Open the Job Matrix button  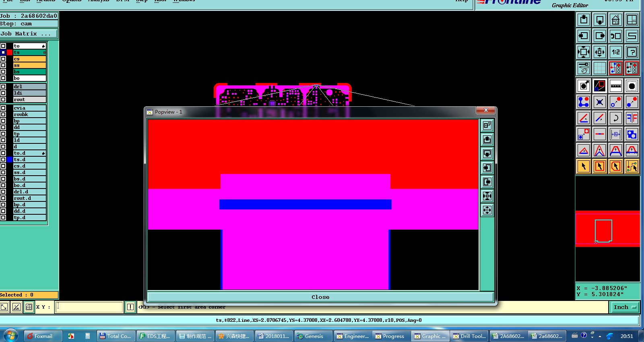(x=29, y=34)
